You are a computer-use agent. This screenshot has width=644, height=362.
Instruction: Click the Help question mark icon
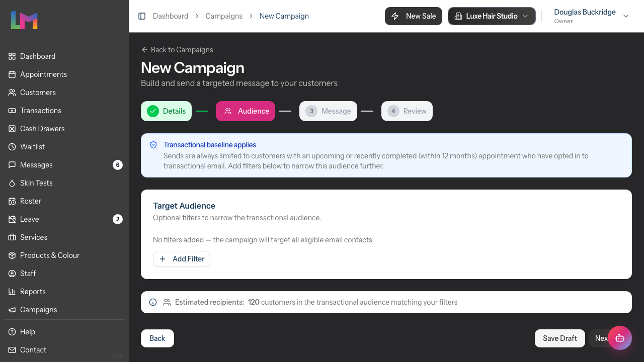pos(12,332)
